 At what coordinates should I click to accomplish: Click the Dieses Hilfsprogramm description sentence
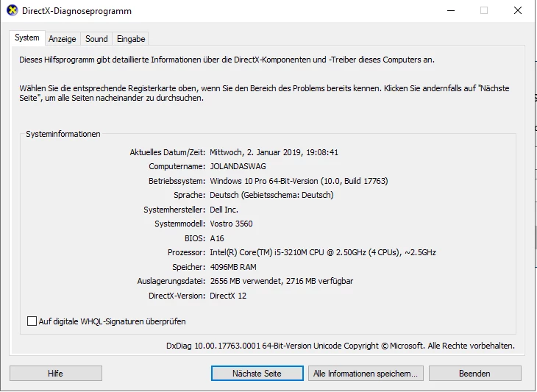click(227, 60)
